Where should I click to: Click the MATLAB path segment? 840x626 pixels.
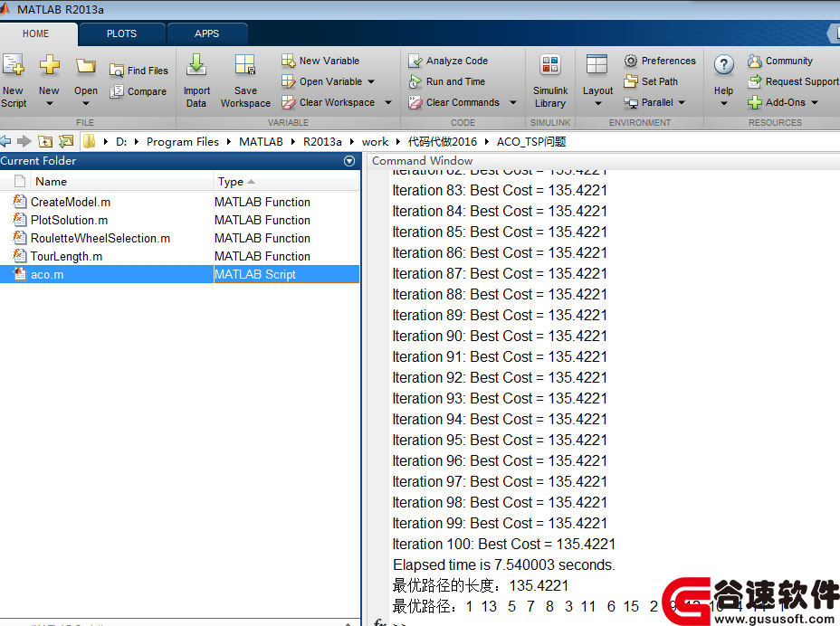(261, 142)
